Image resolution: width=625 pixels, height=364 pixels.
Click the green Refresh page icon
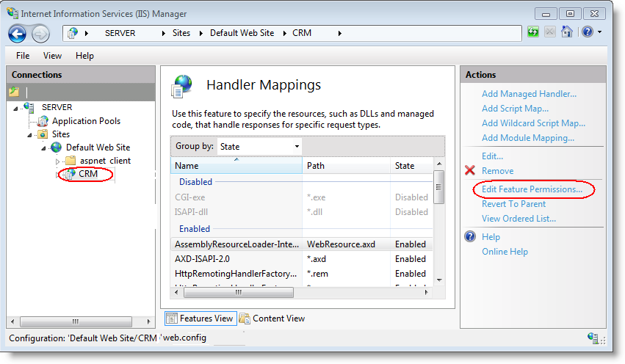[533, 32]
